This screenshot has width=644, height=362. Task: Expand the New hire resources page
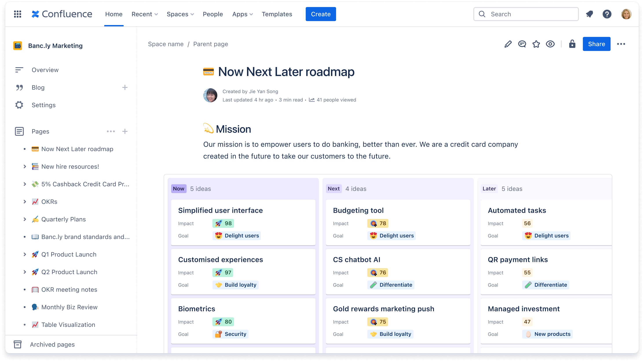[24, 166]
